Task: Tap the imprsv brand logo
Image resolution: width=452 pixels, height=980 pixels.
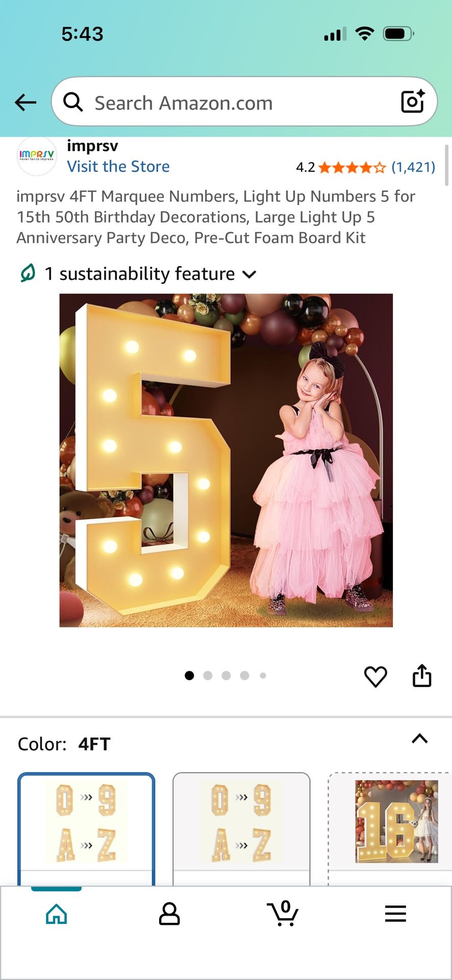Action: click(36, 155)
